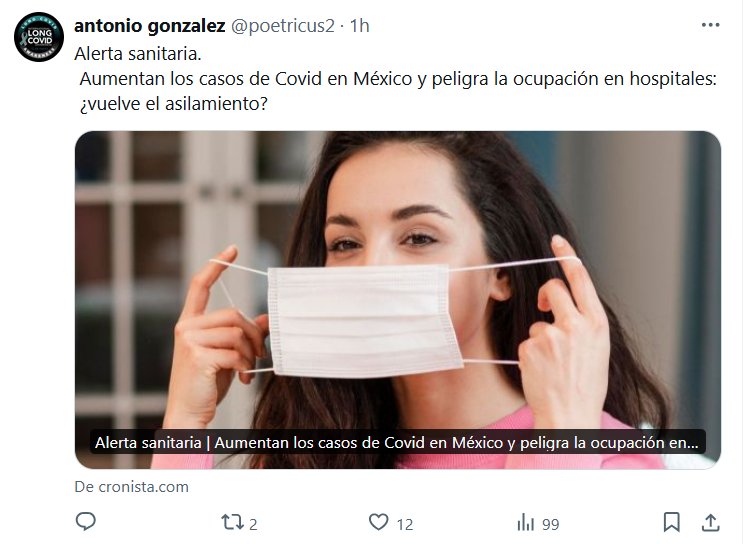
Task: Click the view count 99
Action: click(x=551, y=524)
